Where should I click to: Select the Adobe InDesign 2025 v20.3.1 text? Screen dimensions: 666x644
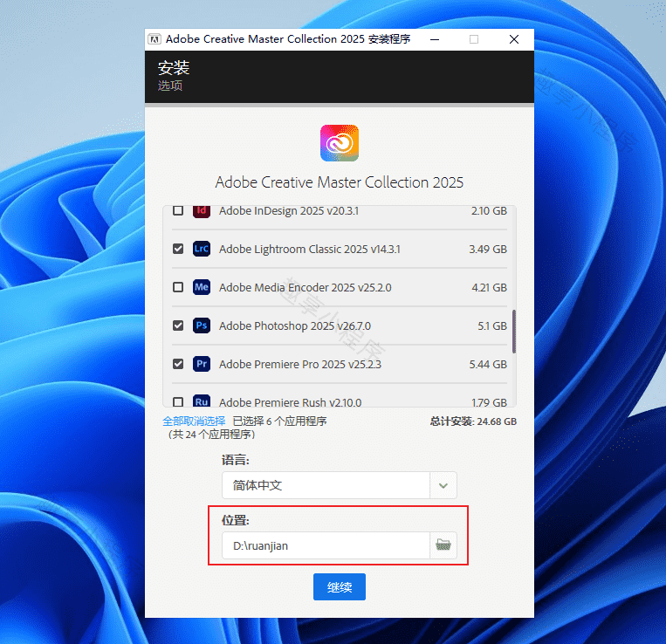289,211
